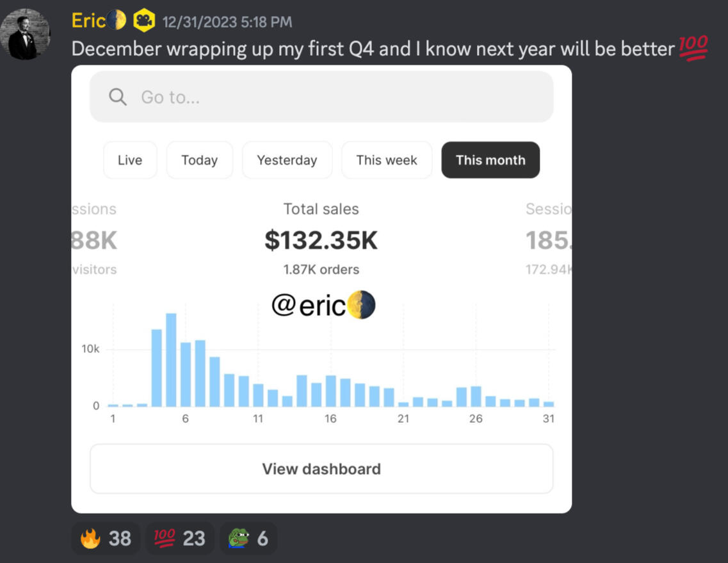The image size is (728, 563).
Task: Select the Yesterday time range
Action: coord(287,160)
